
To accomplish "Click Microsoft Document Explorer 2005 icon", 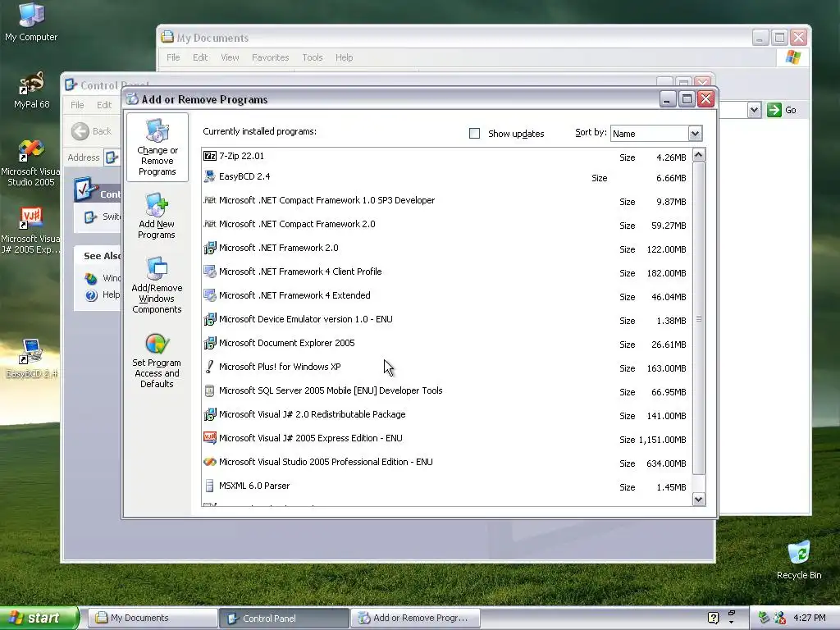I will [210, 343].
